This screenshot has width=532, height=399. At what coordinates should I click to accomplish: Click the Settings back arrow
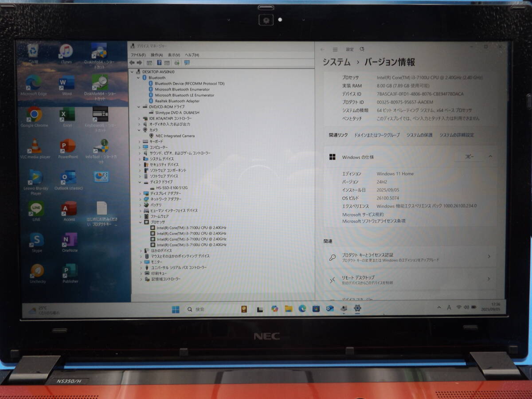tap(322, 50)
